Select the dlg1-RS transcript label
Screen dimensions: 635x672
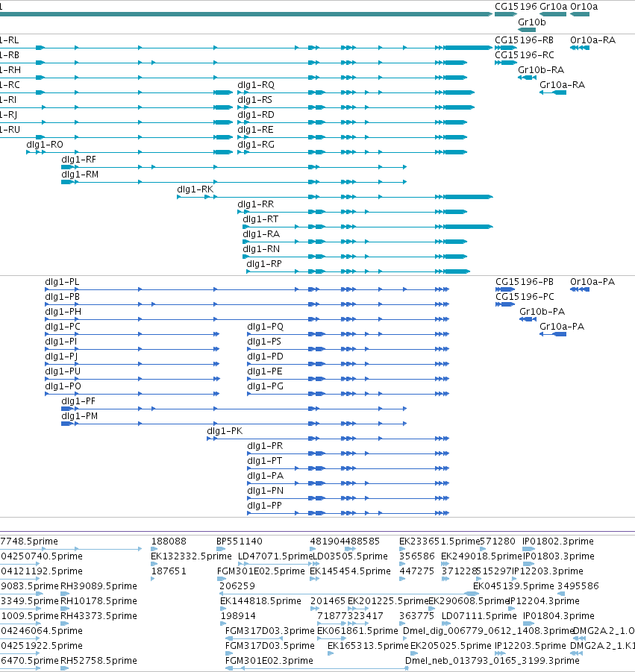click(254, 99)
